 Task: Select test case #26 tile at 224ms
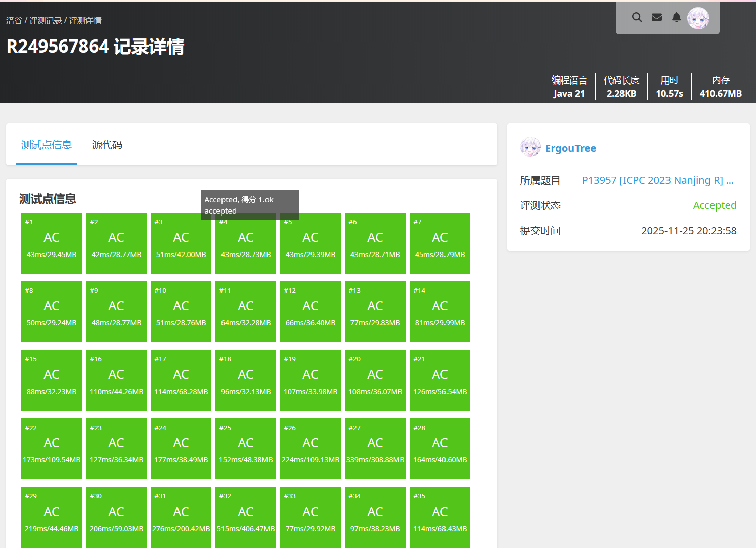310,449
